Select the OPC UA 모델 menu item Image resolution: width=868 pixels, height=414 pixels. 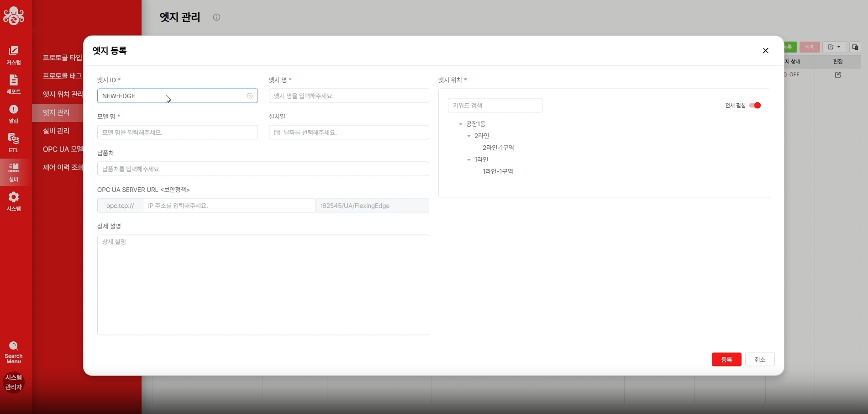(63, 149)
